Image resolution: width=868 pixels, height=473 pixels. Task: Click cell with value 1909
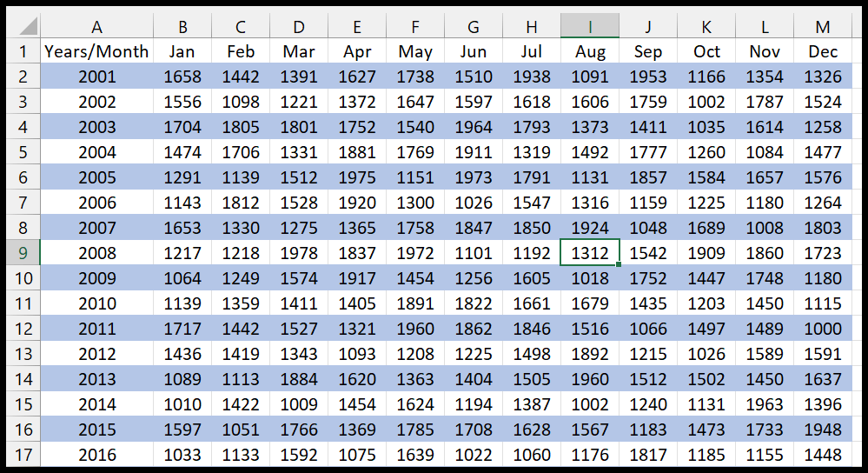click(x=706, y=252)
